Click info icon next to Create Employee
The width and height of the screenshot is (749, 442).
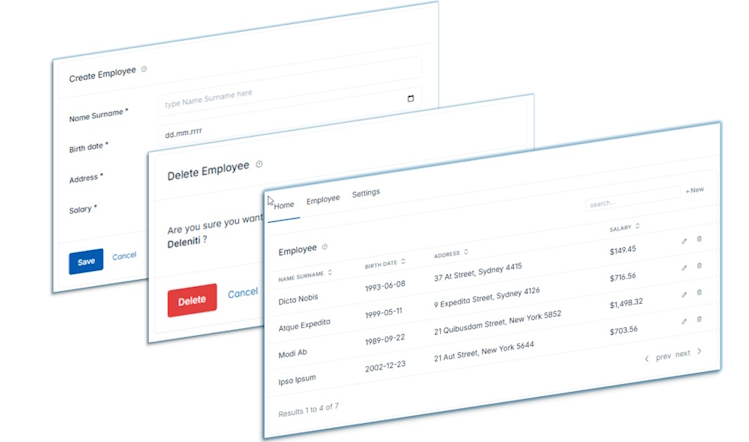coord(144,70)
